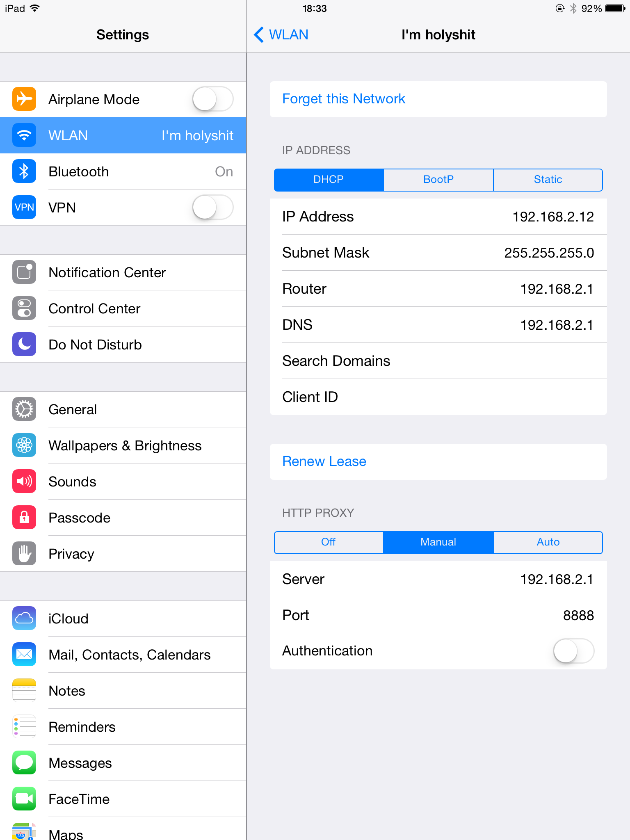Tap the iCloud cloud icon

click(24, 619)
